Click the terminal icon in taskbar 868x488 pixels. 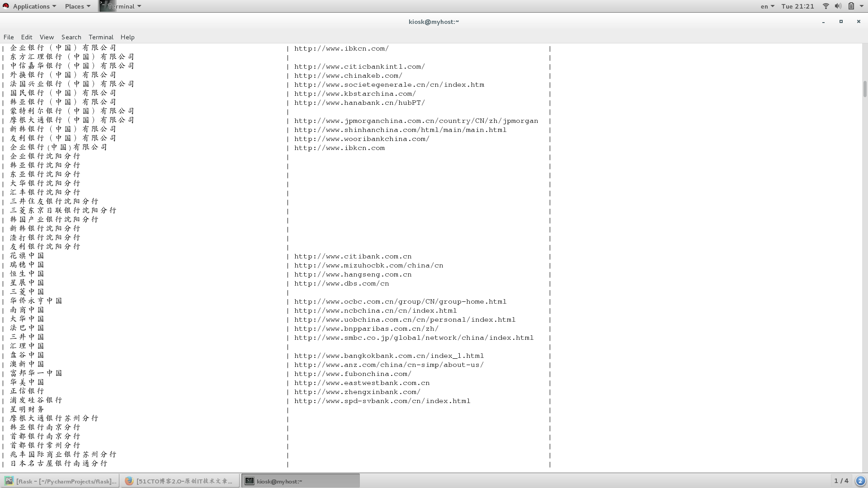(x=249, y=481)
